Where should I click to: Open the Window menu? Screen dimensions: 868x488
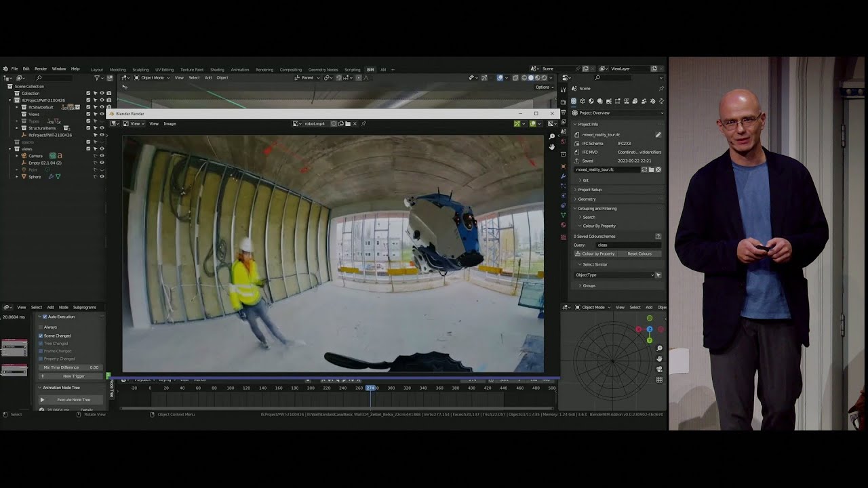[59, 69]
